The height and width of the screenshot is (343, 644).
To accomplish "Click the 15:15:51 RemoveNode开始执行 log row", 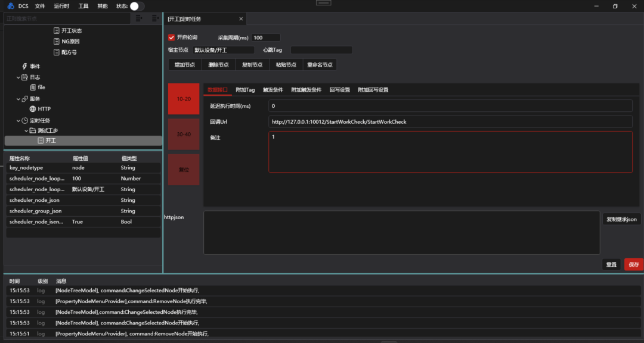I will coord(325,333).
